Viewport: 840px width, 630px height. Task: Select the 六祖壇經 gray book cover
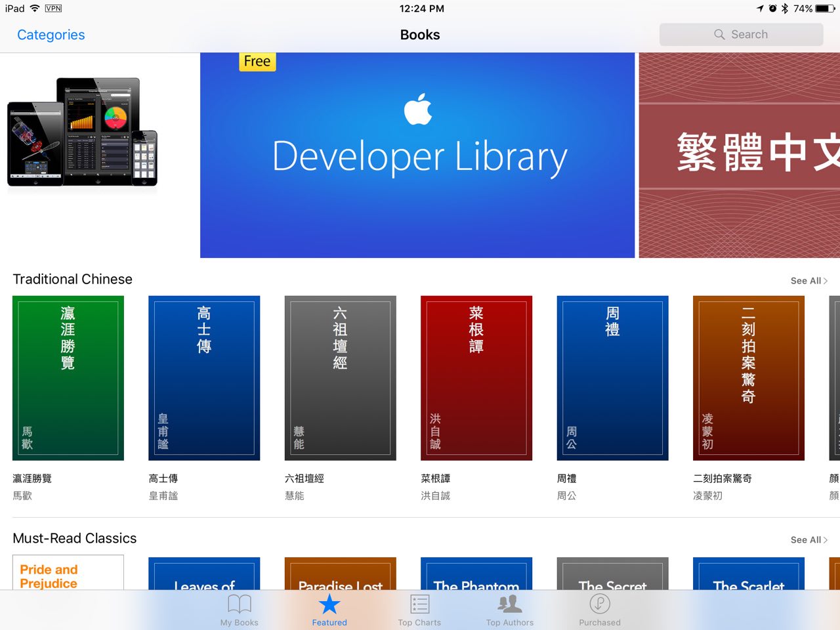coord(340,378)
